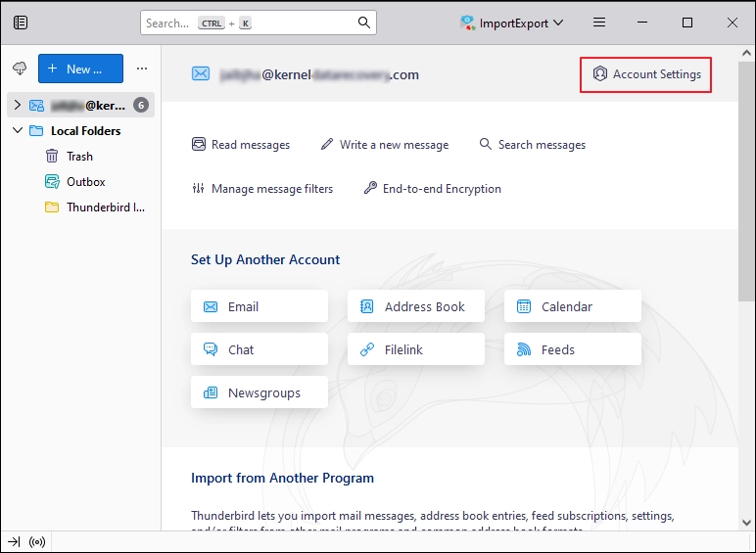The width and height of the screenshot is (756, 553).
Task: Click the search magnifier icon
Action: 364,23
